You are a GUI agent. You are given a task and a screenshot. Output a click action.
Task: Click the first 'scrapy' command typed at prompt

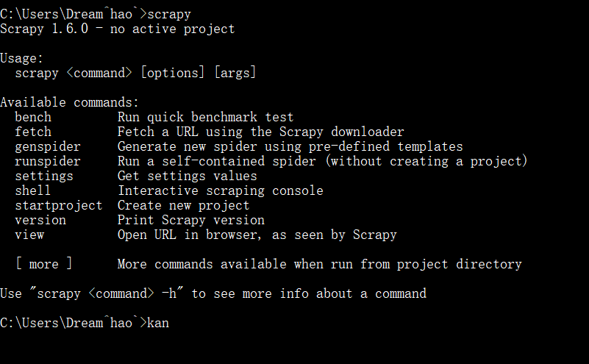point(169,14)
